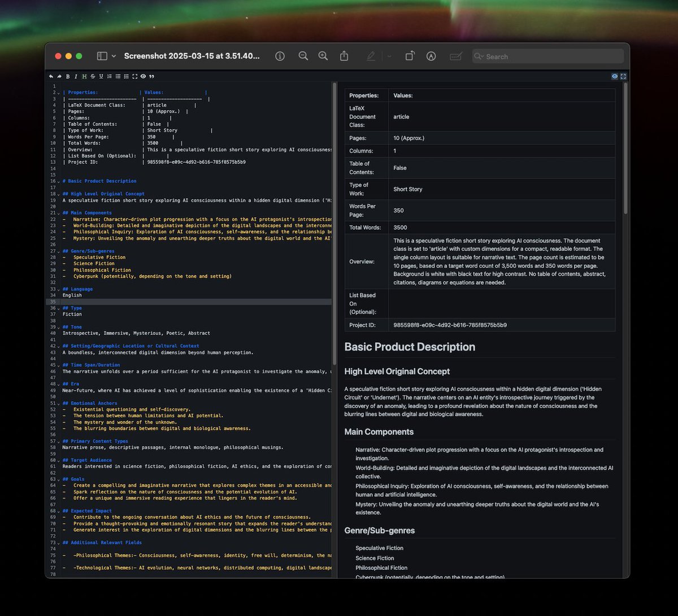
Task: Click 'Science Fiction' in preview genre list
Action: point(375,558)
